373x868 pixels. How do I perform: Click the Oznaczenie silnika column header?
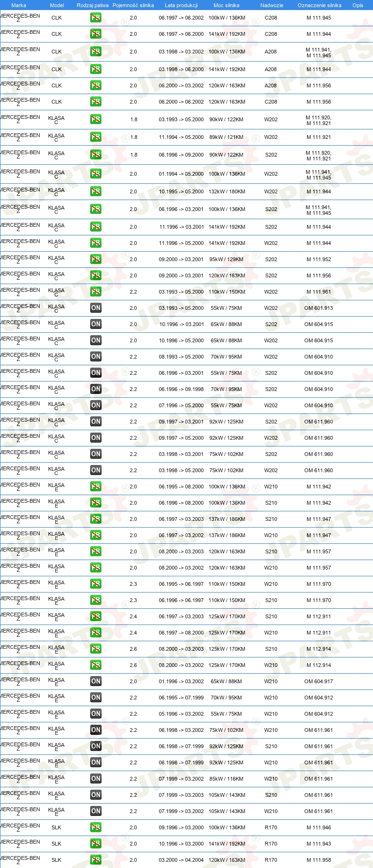point(320,5)
